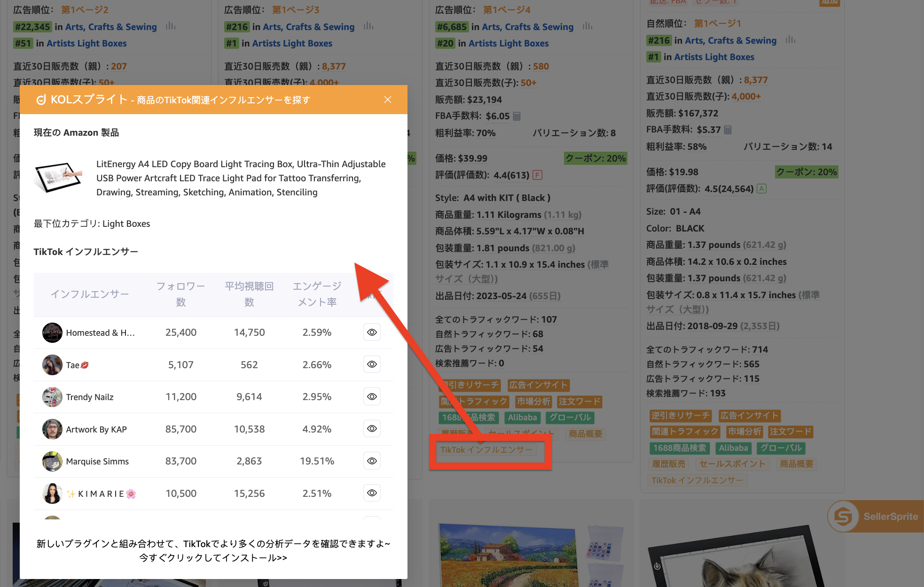Click the 19.51% engagement rate value
The width and height of the screenshot is (924, 587).
point(317,461)
